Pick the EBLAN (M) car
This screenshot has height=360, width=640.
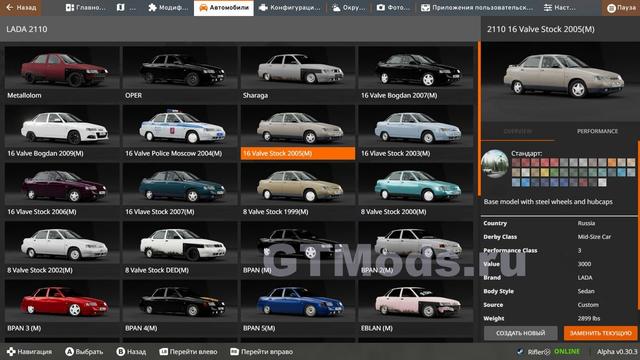coord(416,307)
